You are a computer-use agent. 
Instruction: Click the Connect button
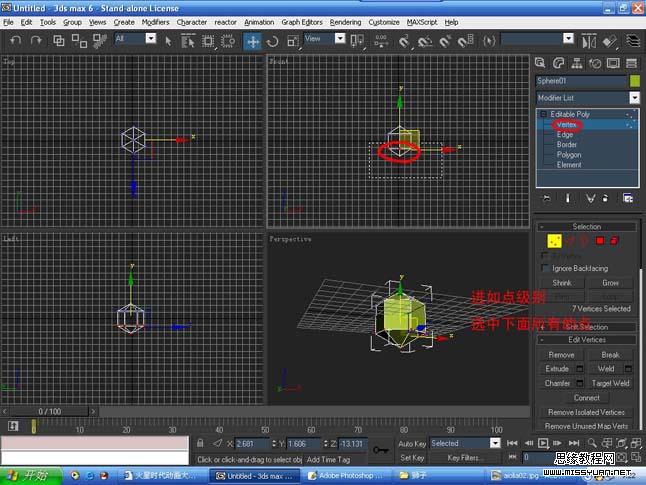tap(586, 398)
